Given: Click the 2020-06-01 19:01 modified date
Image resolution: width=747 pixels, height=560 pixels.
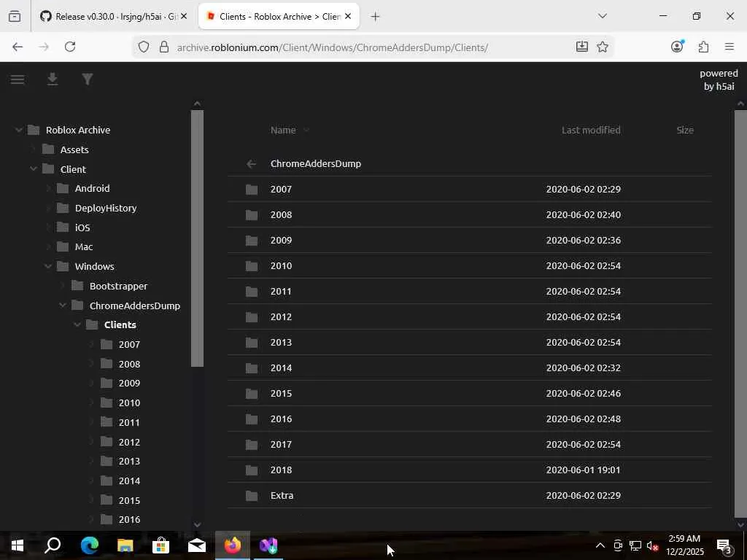Looking at the screenshot, I should [583, 470].
